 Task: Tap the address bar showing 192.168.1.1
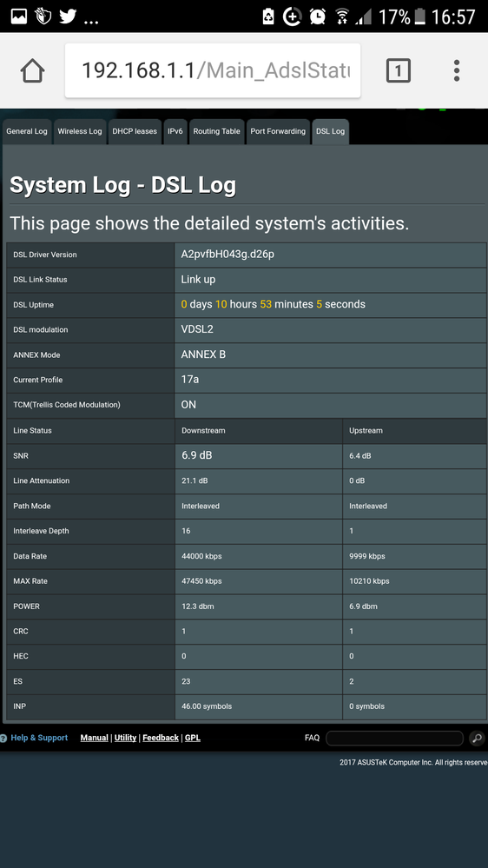coord(213,71)
